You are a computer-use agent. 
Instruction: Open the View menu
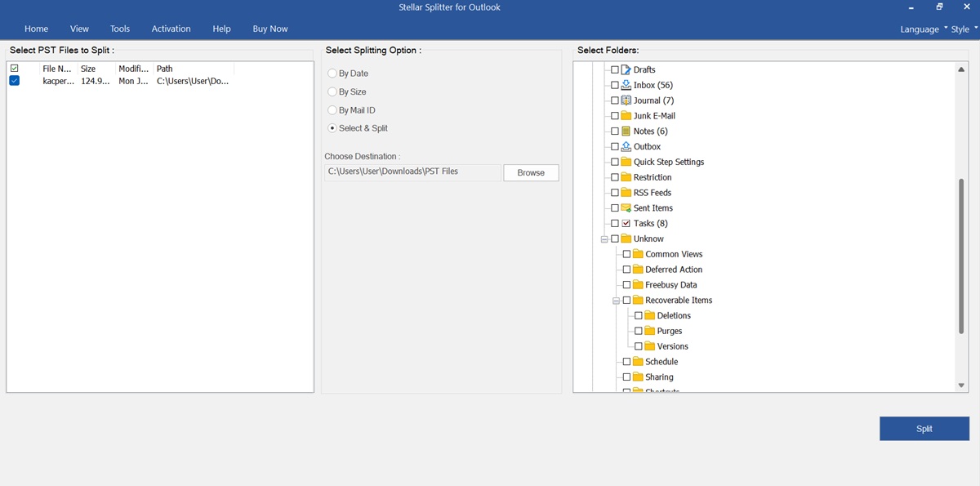pyautogui.click(x=79, y=29)
